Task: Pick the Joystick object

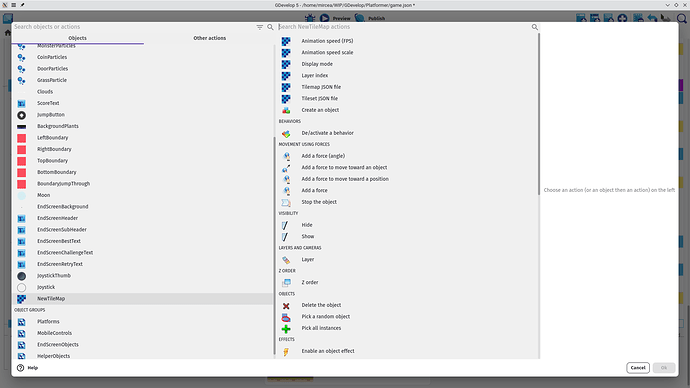Action: pyautogui.click(x=143, y=287)
